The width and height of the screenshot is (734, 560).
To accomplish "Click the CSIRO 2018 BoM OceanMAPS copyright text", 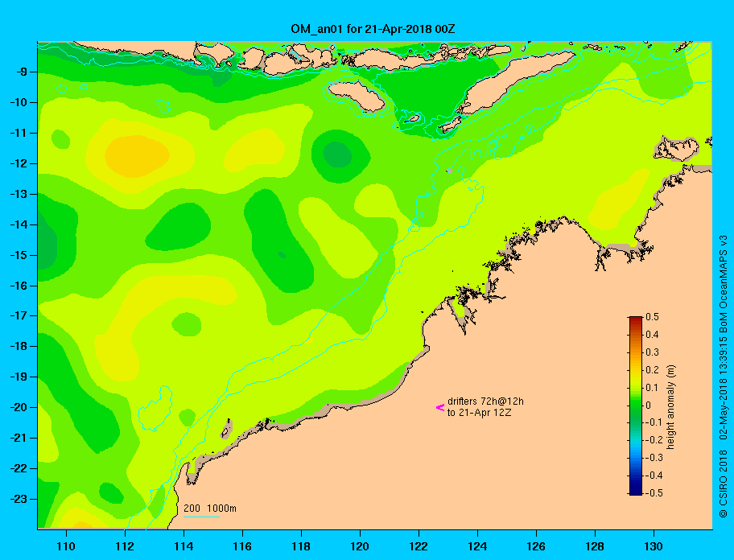I will point(723,376).
